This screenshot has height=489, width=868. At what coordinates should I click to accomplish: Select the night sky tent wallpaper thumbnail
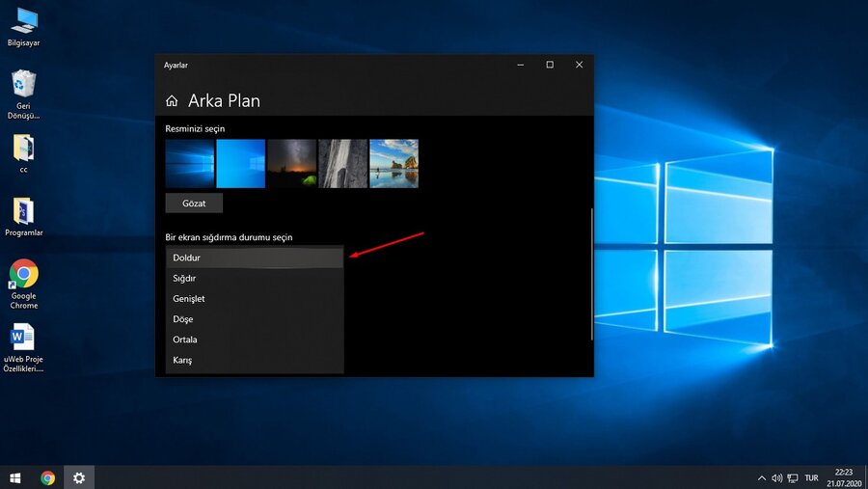(x=291, y=163)
